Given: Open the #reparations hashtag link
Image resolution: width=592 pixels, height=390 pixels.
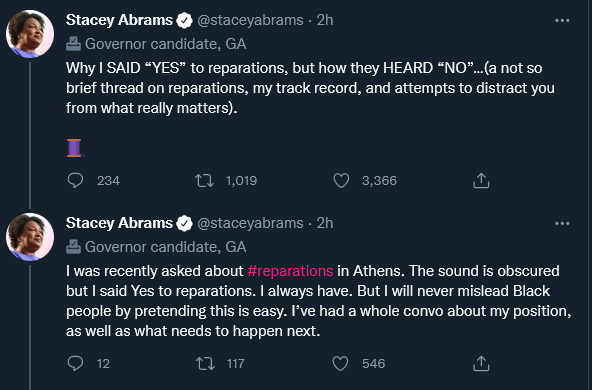Looking at the screenshot, I should point(290,271).
